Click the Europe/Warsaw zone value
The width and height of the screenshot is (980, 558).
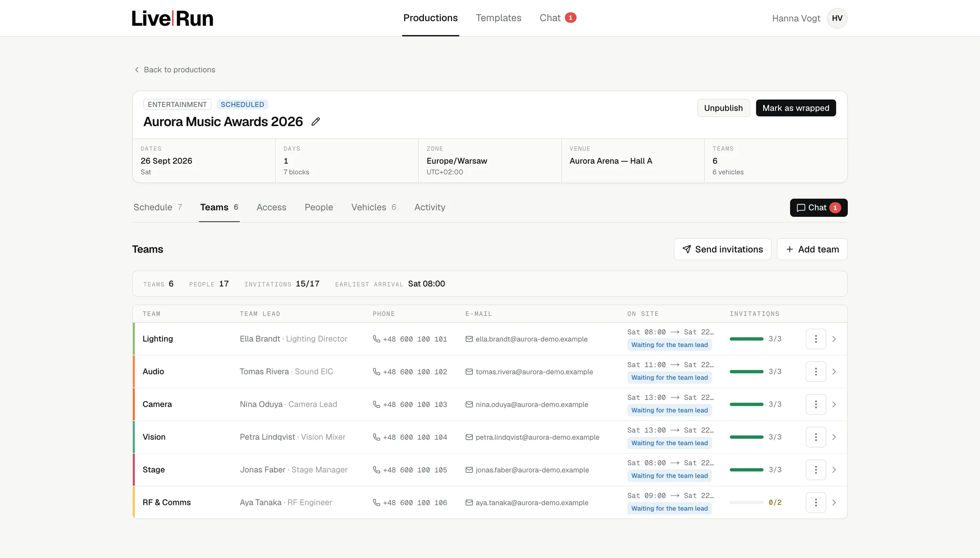pos(457,161)
